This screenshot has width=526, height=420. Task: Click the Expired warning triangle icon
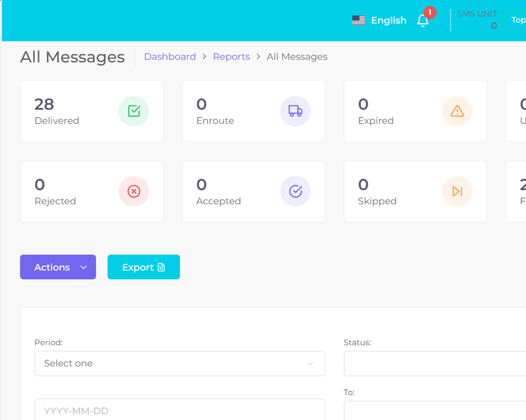coord(457,111)
